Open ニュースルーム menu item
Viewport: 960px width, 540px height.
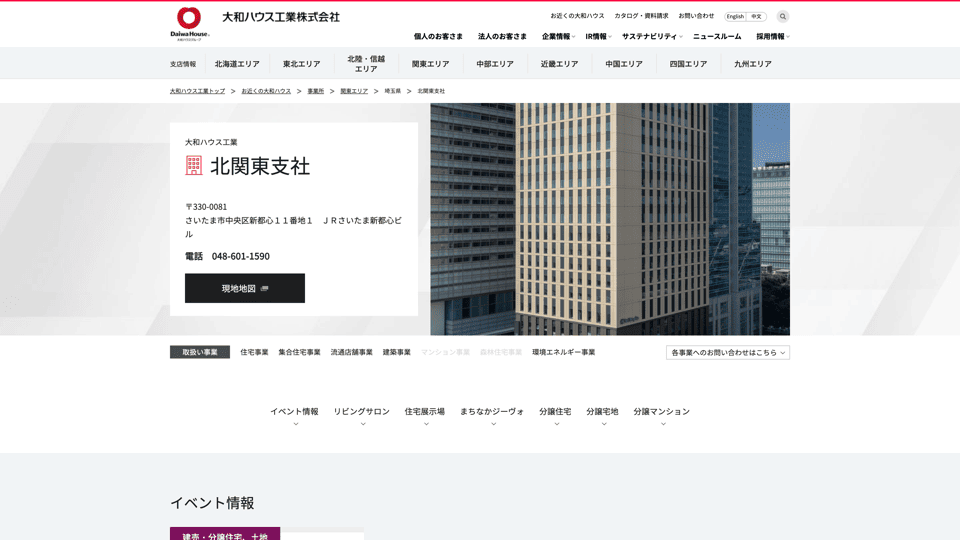[717, 37]
